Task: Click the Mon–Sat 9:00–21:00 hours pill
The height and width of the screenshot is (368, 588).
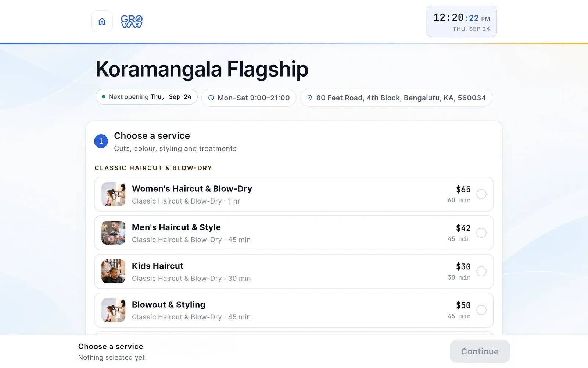Action: tap(249, 98)
